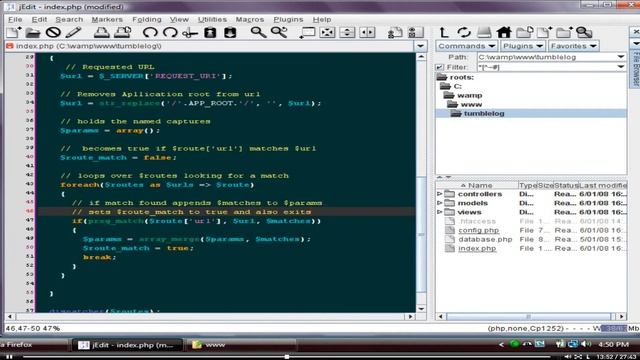The width and height of the screenshot is (640, 360).
Task: Click the Unsplit view icon
Action: [x=327, y=32]
